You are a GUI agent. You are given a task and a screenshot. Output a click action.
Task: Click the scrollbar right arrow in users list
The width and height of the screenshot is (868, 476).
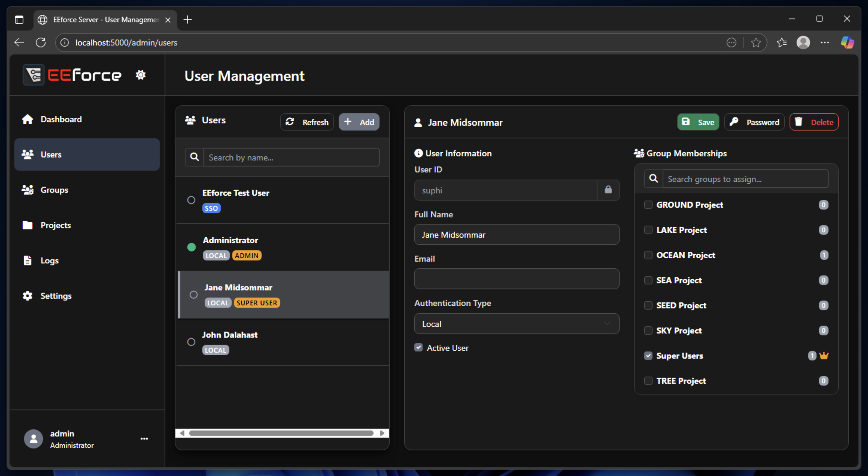pos(382,433)
